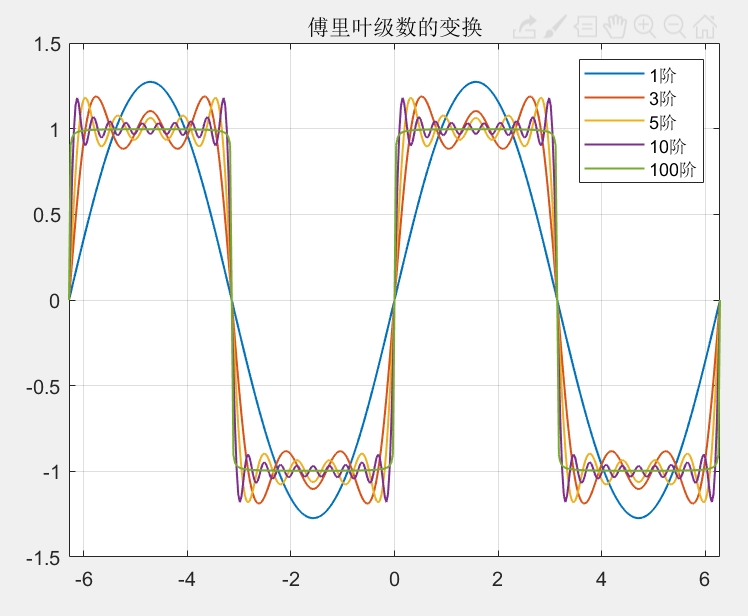Screen dimensions: 748x616
Task: Click the y-axis tick label -1.5
Action: (x=43, y=558)
